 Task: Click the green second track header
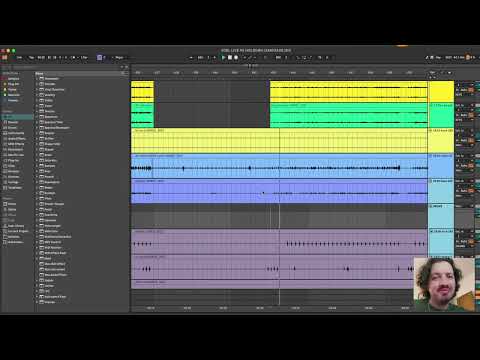click(x=441, y=115)
